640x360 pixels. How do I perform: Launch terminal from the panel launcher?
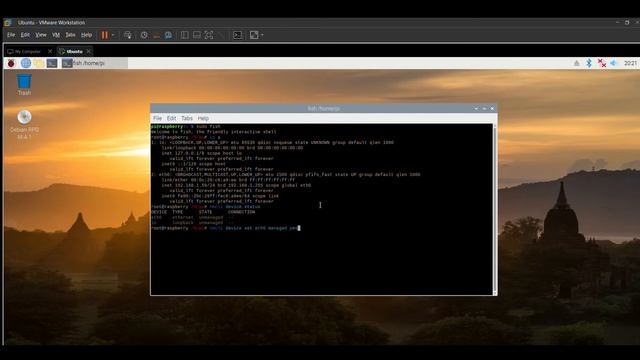pos(52,63)
